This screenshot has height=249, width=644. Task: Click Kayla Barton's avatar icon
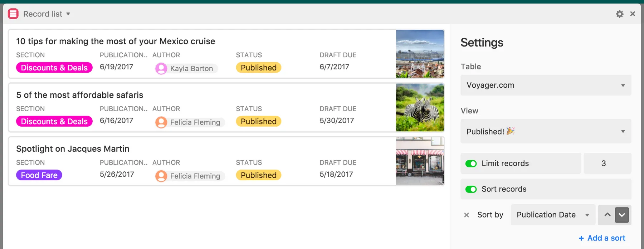pyautogui.click(x=161, y=68)
